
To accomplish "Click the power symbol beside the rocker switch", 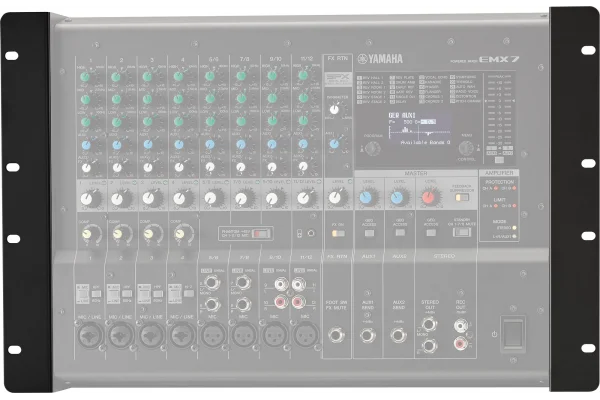I will tap(494, 334).
